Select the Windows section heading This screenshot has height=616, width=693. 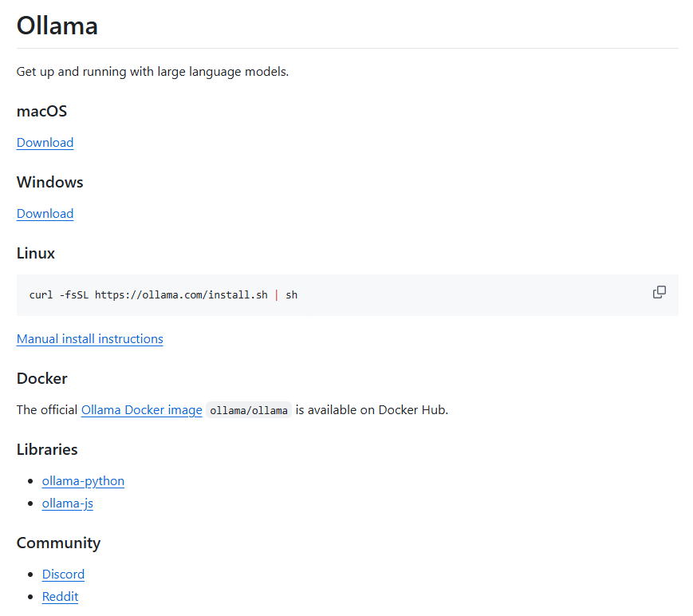pos(50,182)
